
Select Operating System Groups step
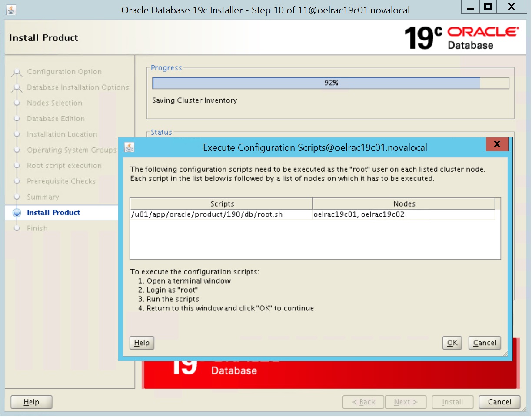pyautogui.click(x=72, y=150)
